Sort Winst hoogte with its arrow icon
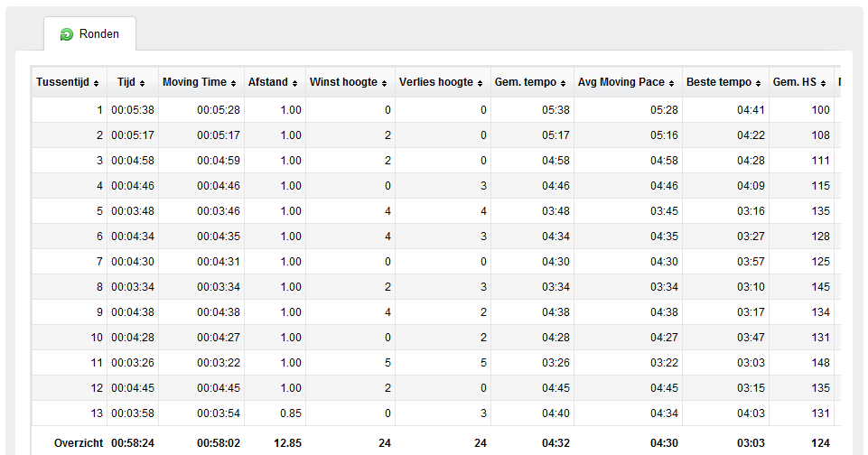The width and height of the screenshot is (868, 455). (384, 83)
